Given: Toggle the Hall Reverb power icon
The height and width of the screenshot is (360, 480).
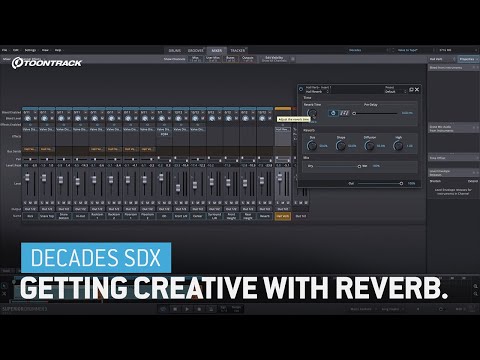Looking at the screenshot, I should pyautogui.click(x=301, y=89).
